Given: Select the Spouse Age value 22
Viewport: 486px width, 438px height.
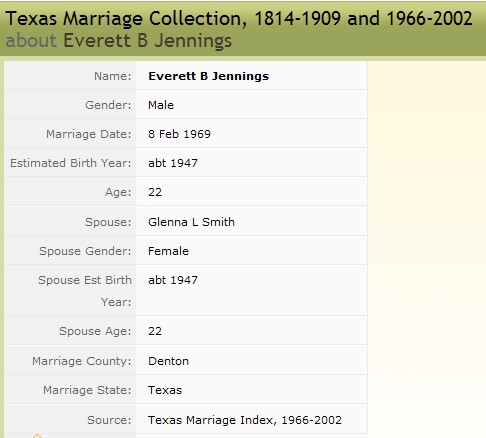Looking at the screenshot, I should click(x=155, y=331).
